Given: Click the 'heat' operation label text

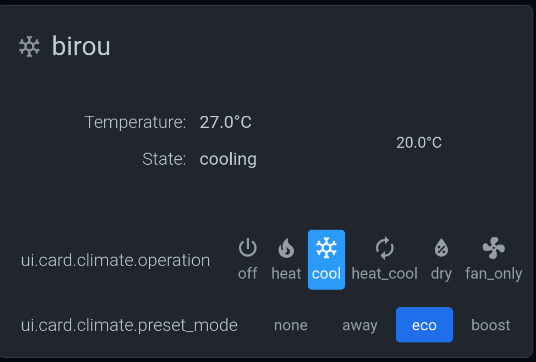Looking at the screenshot, I should pos(286,273).
